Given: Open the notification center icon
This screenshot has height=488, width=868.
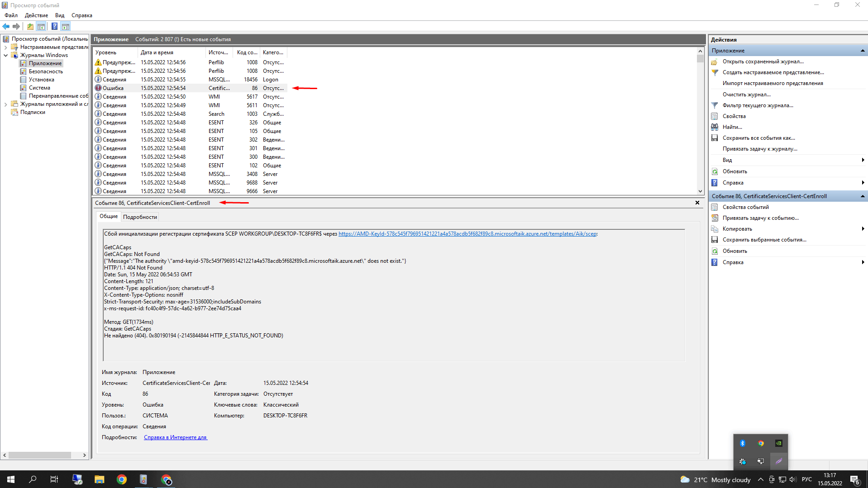Looking at the screenshot, I should click(855, 480).
